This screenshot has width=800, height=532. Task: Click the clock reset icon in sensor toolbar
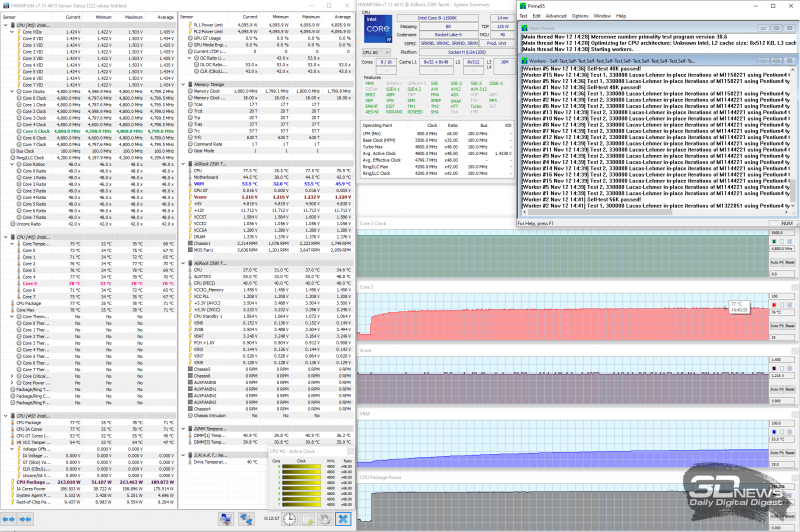[x=289, y=519]
